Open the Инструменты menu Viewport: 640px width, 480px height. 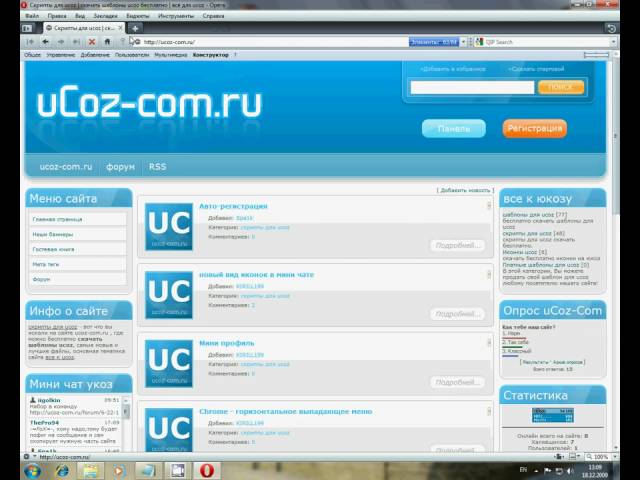[176, 16]
